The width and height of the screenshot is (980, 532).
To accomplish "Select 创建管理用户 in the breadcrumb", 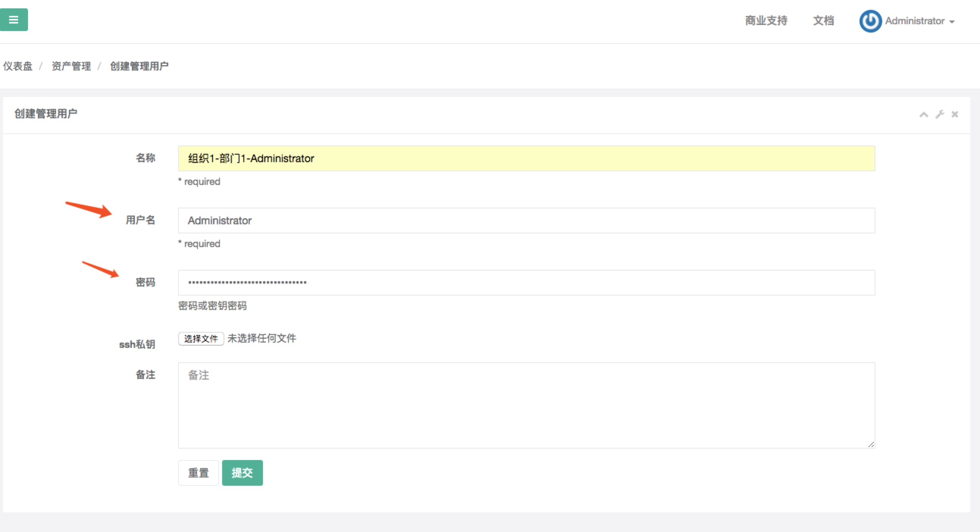I will [139, 66].
